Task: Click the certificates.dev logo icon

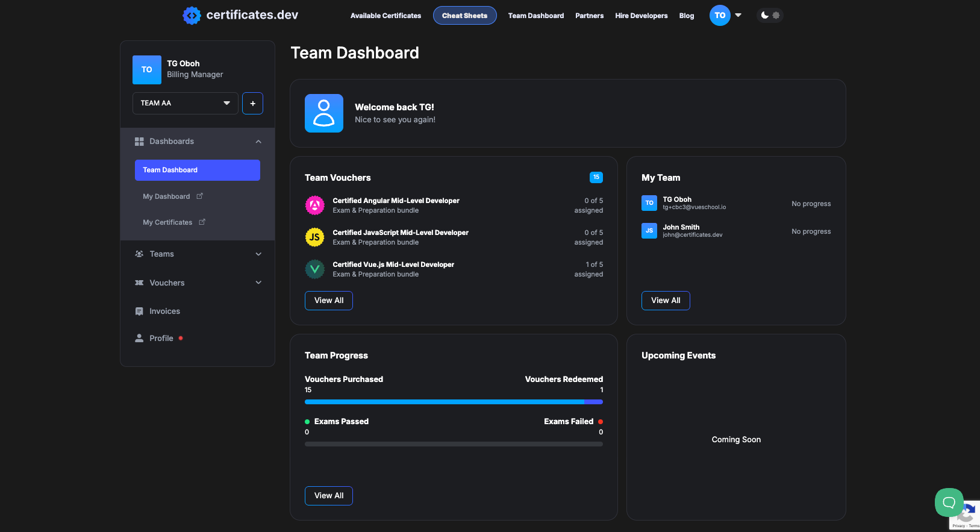Action: [x=192, y=16]
